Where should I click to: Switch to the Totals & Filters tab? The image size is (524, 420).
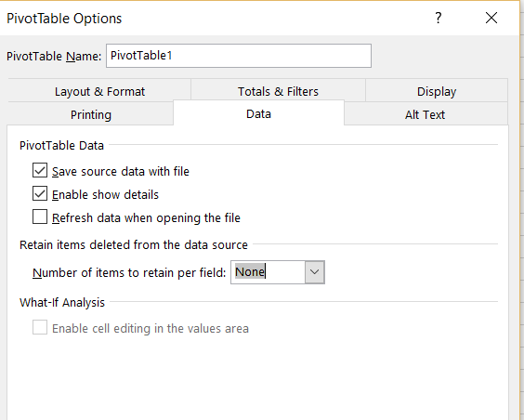click(278, 91)
